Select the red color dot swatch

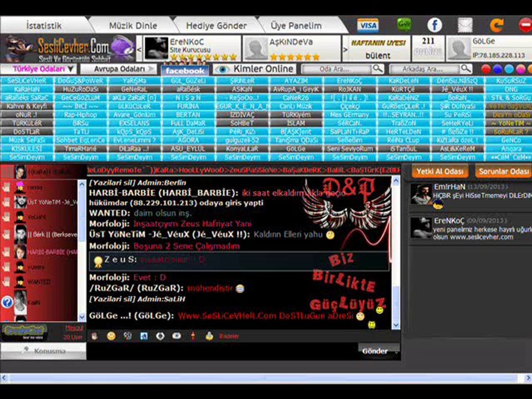[x=486, y=69]
